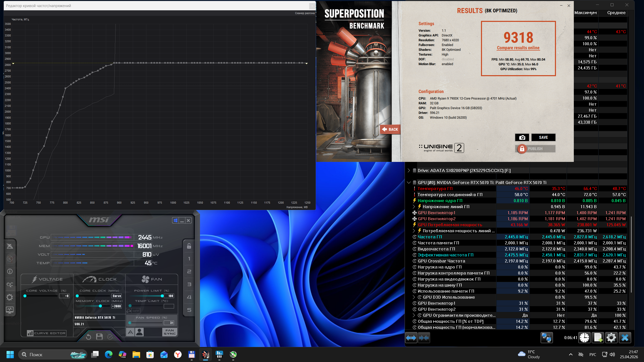Image resolution: width=644 pixels, height=362 pixels.
Task: Save the Afterburner profile with the floppy icon
Action: [99, 337]
